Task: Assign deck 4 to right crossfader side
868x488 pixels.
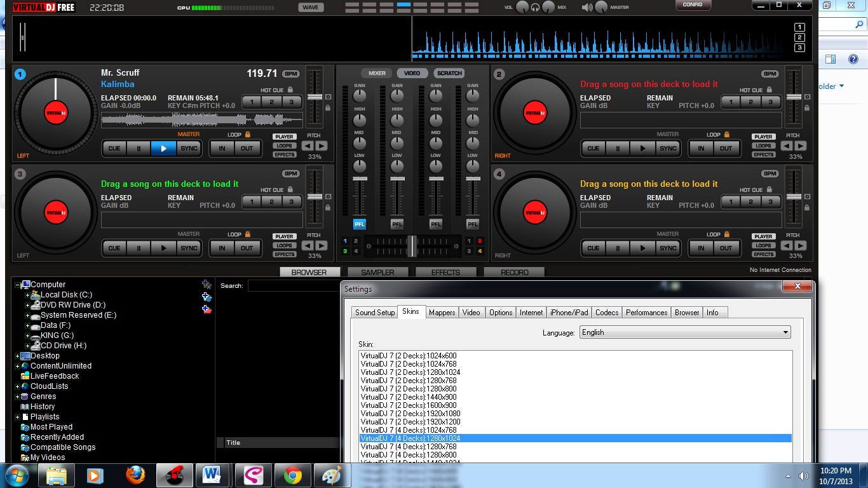Action: (480, 252)
